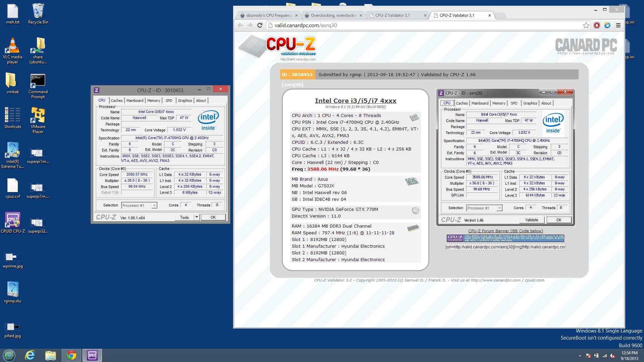
Task: Switch to the first CPU-Z Validator 3.1 tab
Action: [397, 15]
